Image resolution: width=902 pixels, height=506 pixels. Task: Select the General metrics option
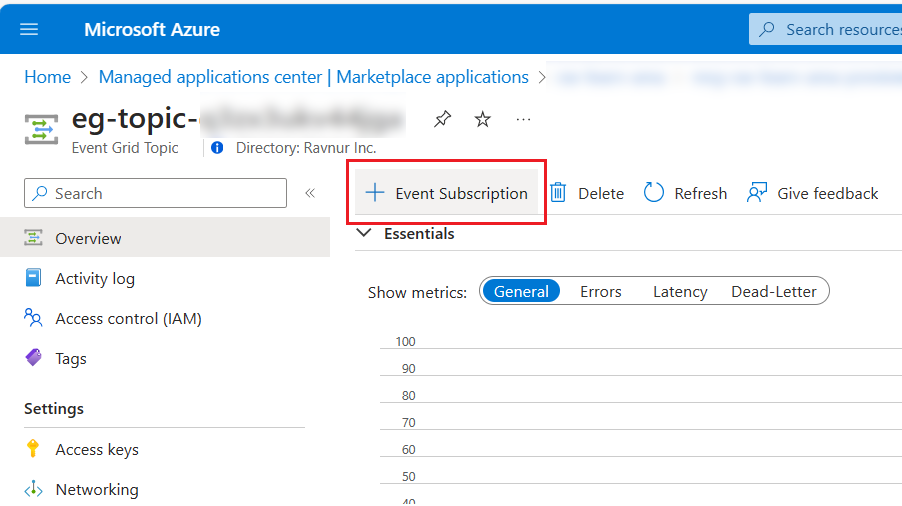(521, 292)
